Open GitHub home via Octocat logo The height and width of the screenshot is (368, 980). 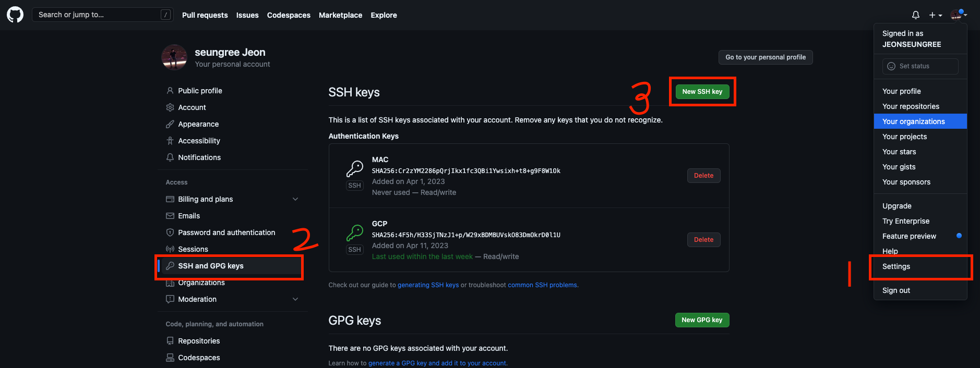pos(15,15)
